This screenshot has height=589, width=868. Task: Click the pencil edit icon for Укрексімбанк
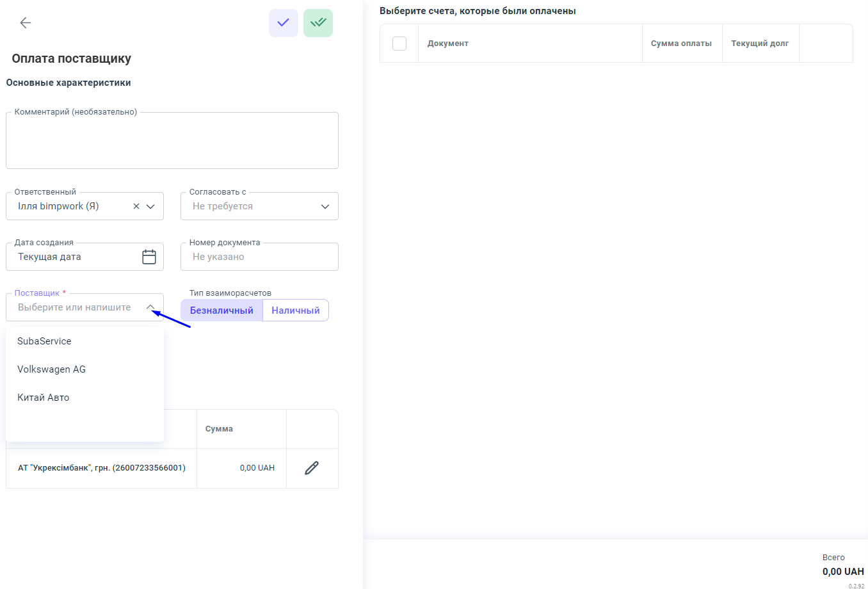(312, 468)
